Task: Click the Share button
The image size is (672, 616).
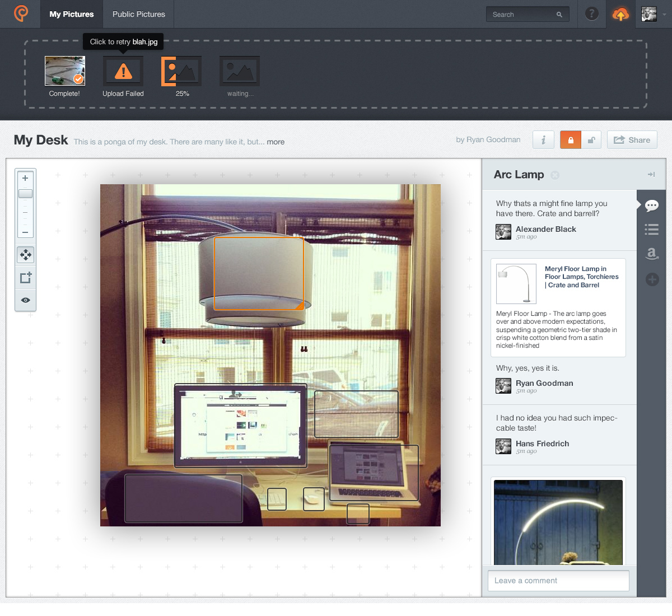Action: click(x=632, y=140)
